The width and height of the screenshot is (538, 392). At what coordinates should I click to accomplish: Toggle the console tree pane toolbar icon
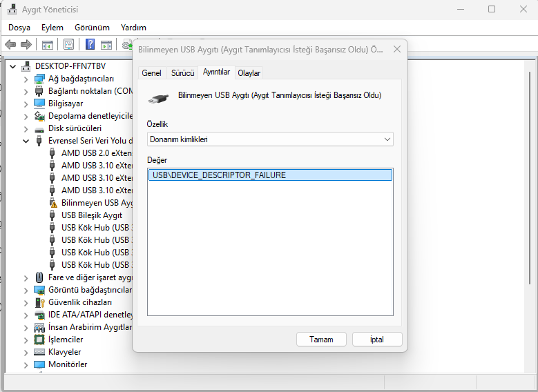pos(48,45)
